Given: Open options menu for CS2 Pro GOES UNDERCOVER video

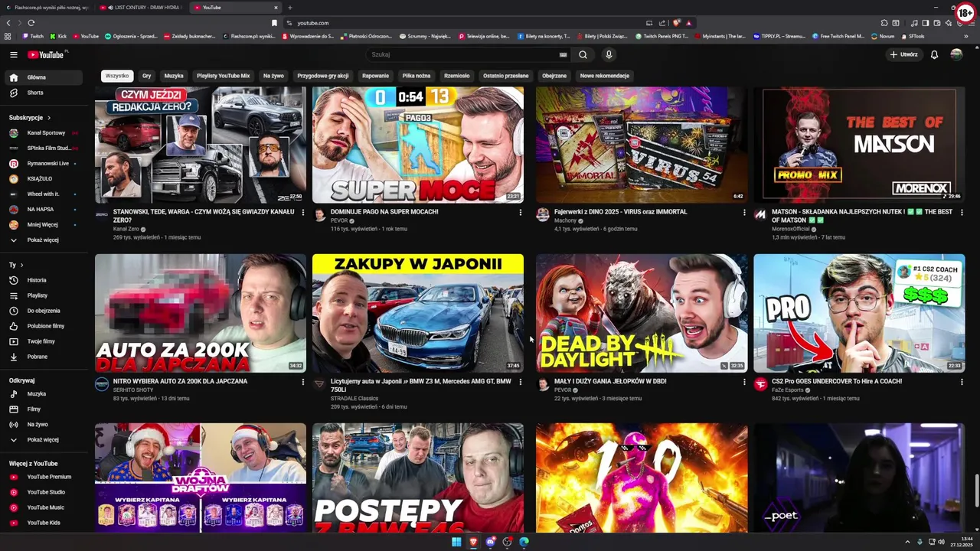Looking at the screenshot, I should point(962,382).
